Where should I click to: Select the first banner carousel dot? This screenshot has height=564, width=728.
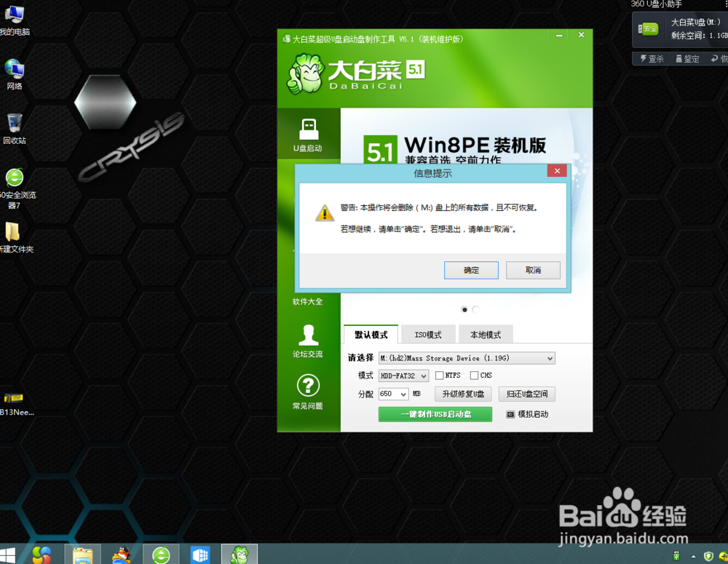pyautogui.click(x=464, y=309)
